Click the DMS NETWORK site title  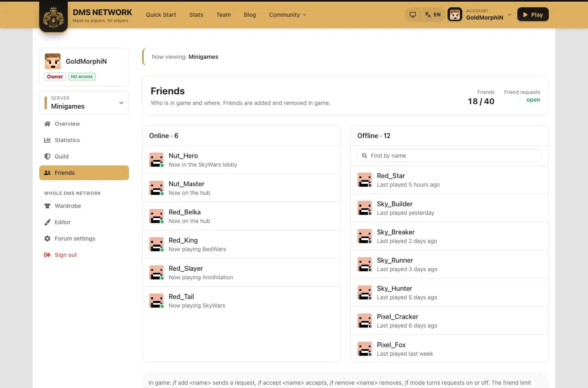point(102,12)
